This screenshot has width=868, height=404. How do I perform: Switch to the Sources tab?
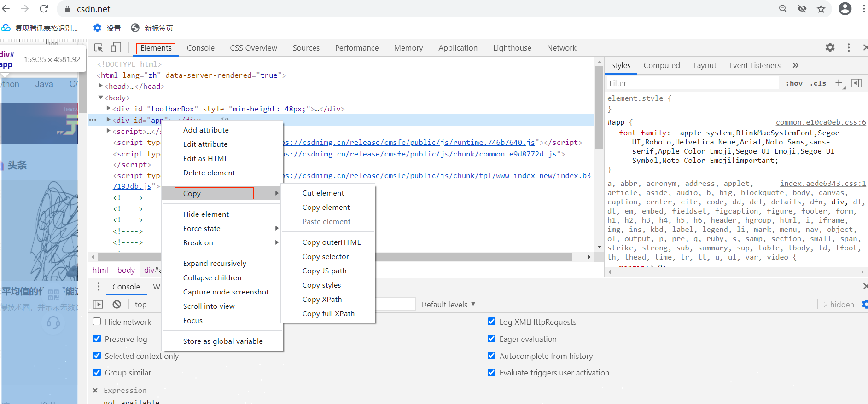point(306,48)
